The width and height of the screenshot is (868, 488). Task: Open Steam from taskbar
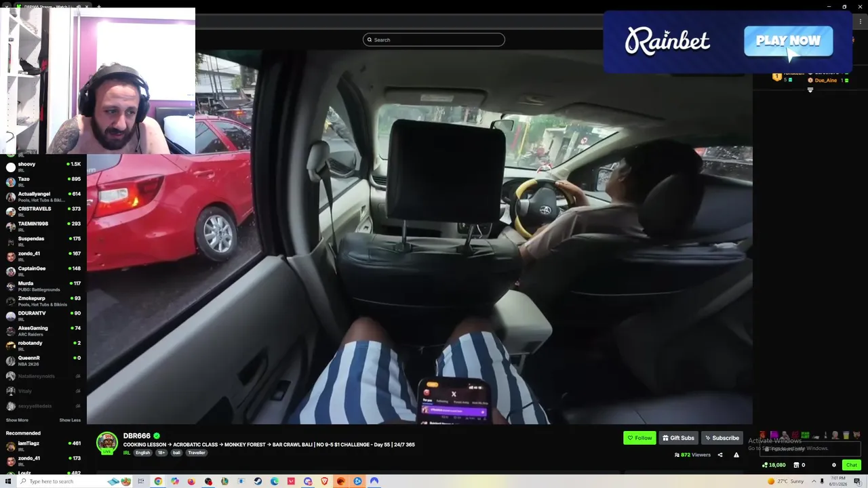coord(258,481)
